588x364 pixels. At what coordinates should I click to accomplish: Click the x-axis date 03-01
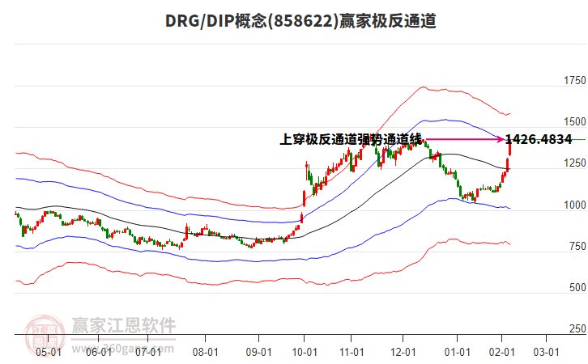547,352
